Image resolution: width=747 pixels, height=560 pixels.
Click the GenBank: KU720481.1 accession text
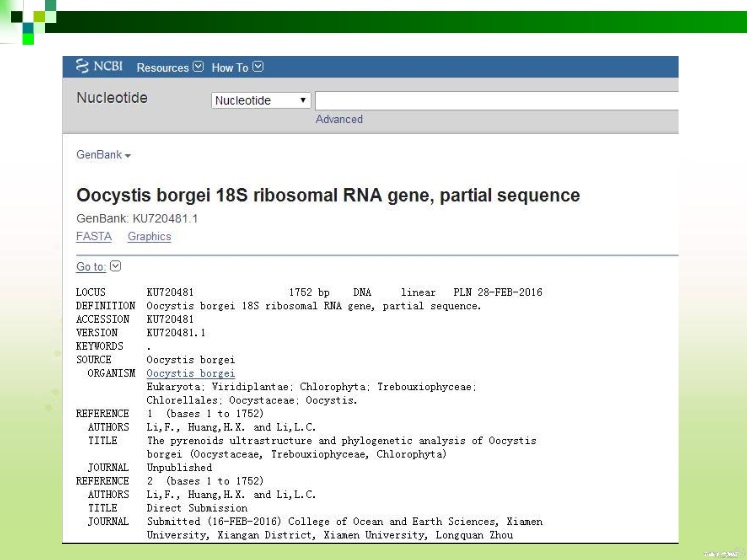click(x=137, y=218)
